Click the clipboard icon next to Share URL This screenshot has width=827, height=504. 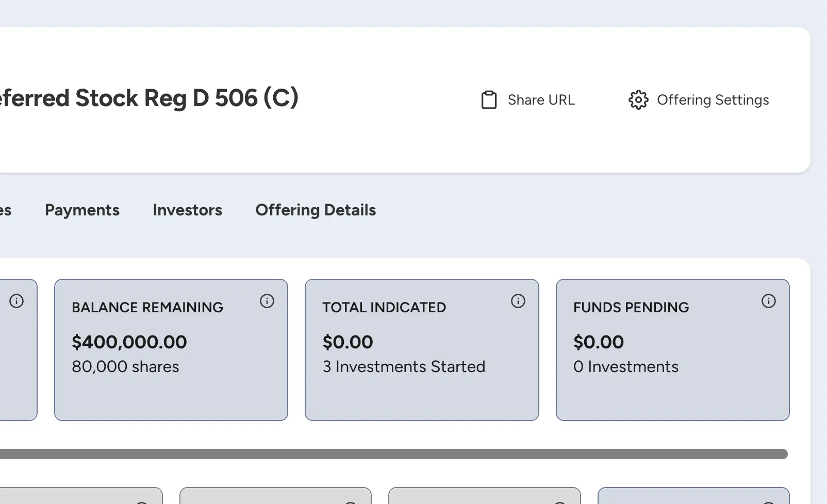(x=489, y=100)
